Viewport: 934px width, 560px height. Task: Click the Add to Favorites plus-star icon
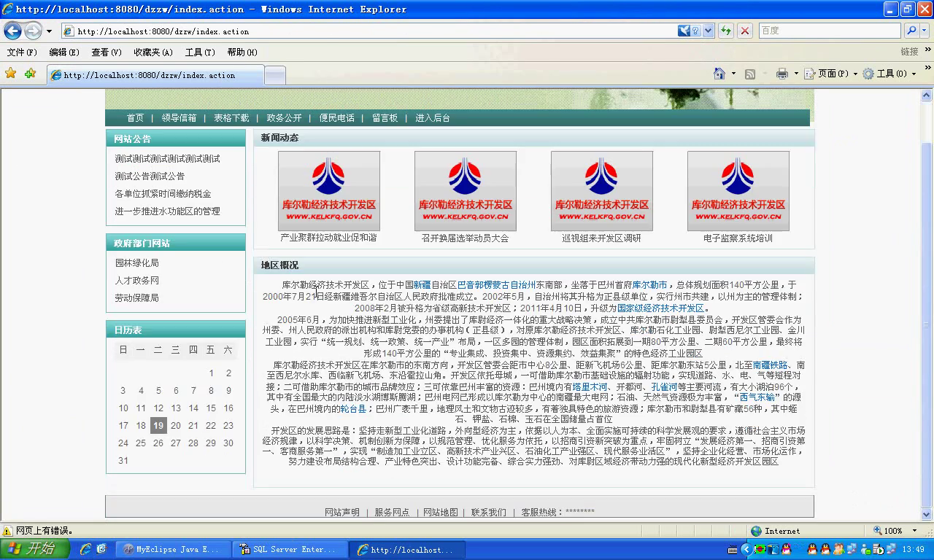[30, 74]
